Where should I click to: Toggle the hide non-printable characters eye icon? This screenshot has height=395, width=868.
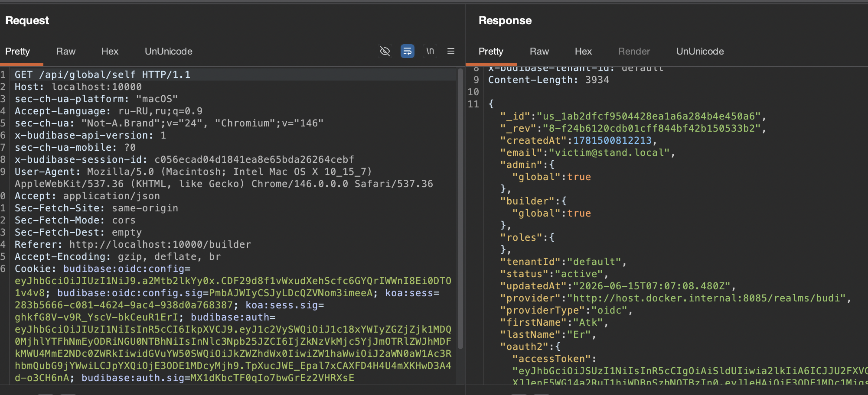[385, 51]
